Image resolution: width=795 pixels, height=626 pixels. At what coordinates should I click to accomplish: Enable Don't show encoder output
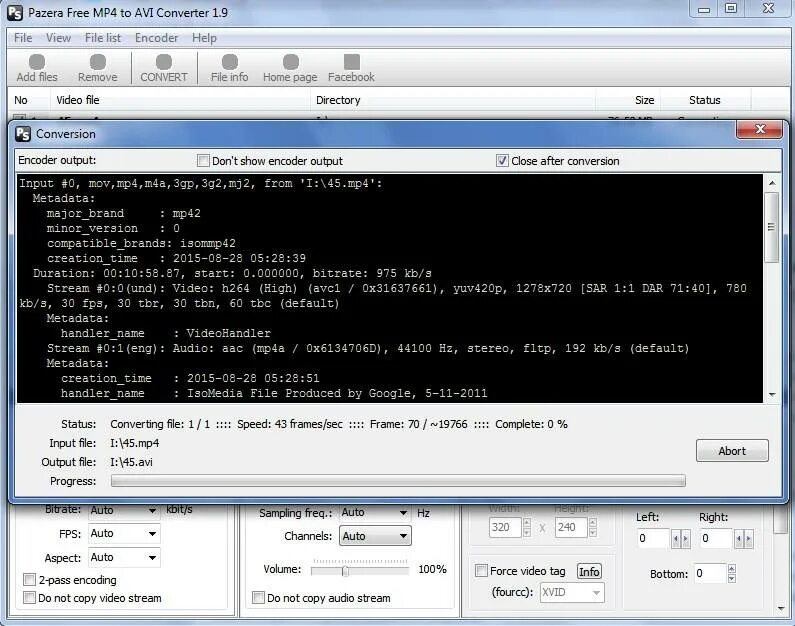point(203,161)
